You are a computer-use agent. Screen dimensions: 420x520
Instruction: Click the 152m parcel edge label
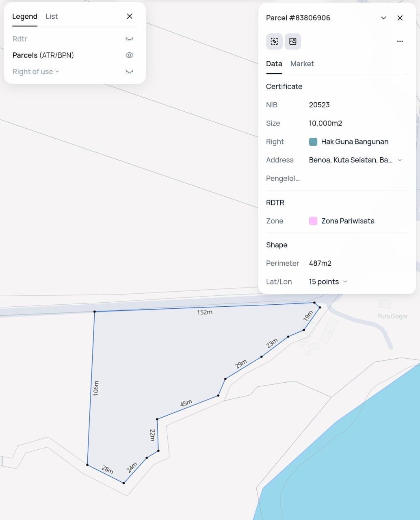pyautogui.click(x=205, y=312)
